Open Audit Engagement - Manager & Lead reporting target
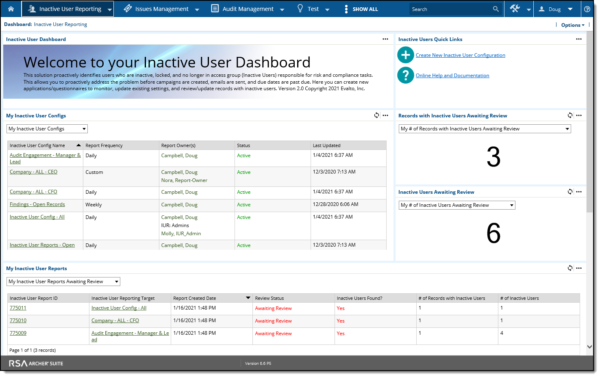Image resolution: width=600 pixels, height=377 pixels. click(x=130, y=336)
